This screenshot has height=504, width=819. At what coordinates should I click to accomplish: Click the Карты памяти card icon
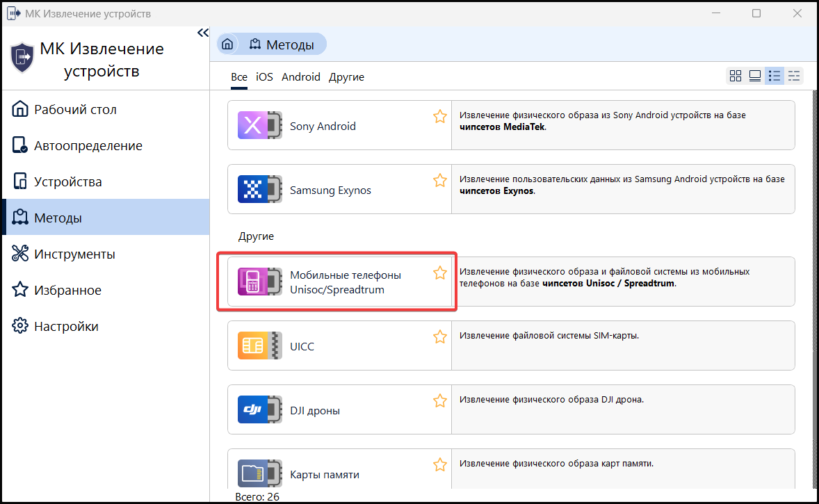point(259,473)
